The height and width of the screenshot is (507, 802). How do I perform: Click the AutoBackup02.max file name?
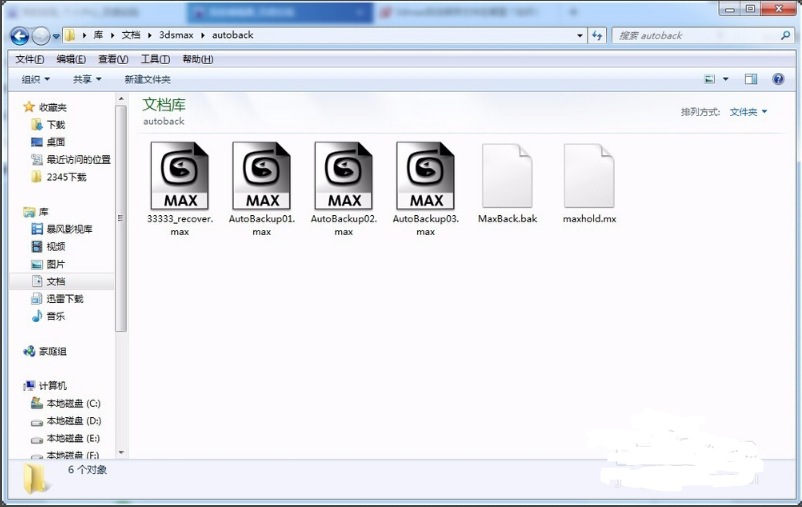343,225
